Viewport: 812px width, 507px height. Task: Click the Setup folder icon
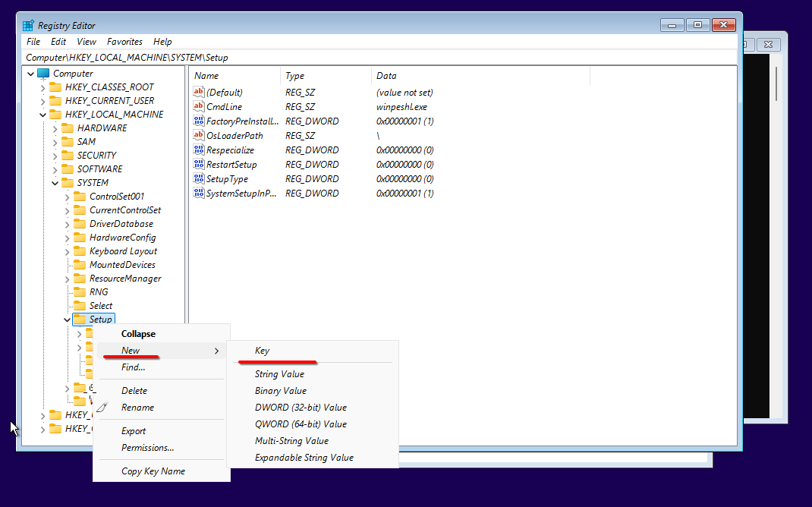(x=80, y=320)
